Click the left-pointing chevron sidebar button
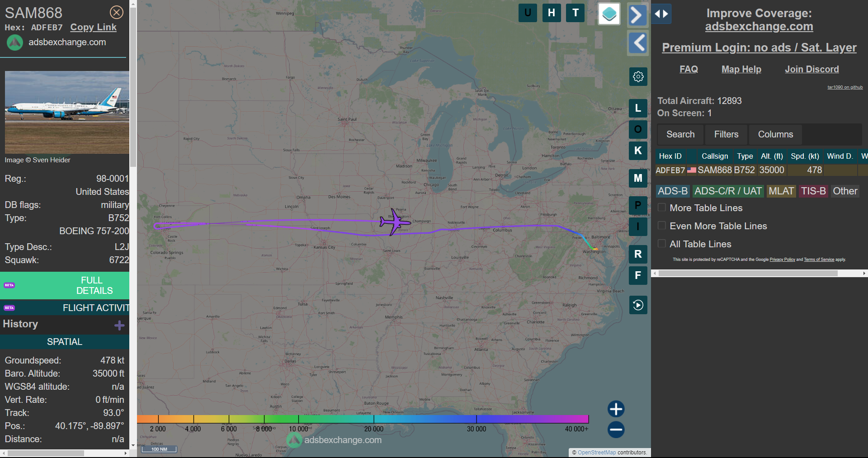Image resolution: width=868 pixels, height=458 pixels. point(638,43)
